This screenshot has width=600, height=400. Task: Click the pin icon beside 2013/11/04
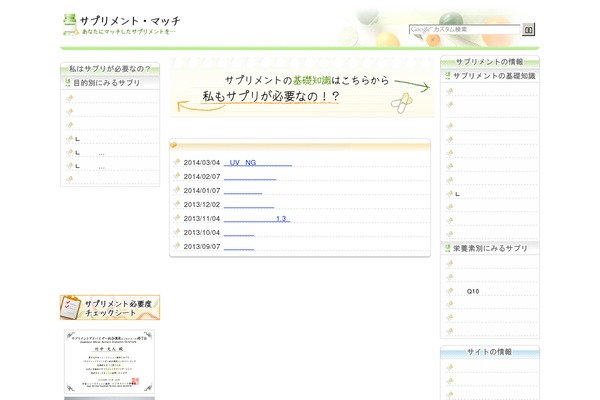click(176, 218)
